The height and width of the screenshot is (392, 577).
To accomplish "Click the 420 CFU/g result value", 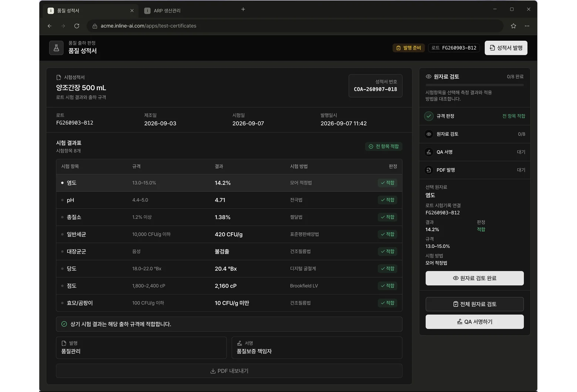I will click(x=229, y=234).
